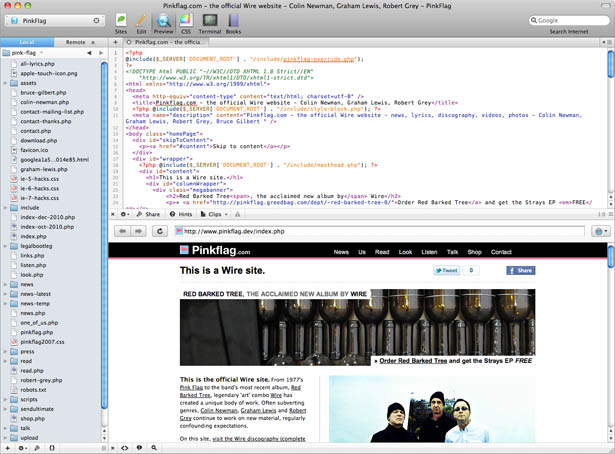Open the Sites view in the toolbar
Screen dimensions: 615x454
[x=120, y=22]
